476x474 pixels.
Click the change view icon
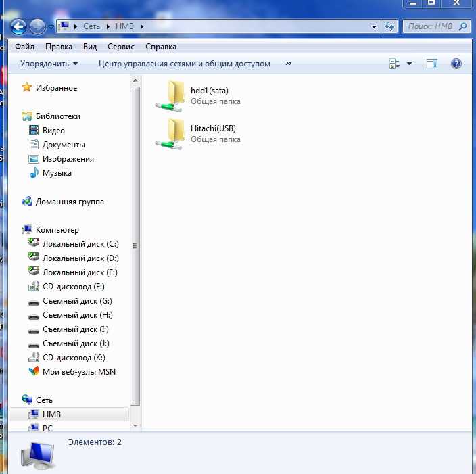(x=395, y=64)
